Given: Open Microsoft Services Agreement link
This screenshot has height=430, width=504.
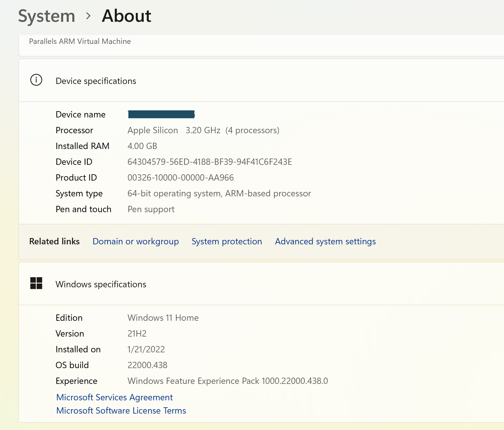Looking at the screenshot, I should 114,397.
